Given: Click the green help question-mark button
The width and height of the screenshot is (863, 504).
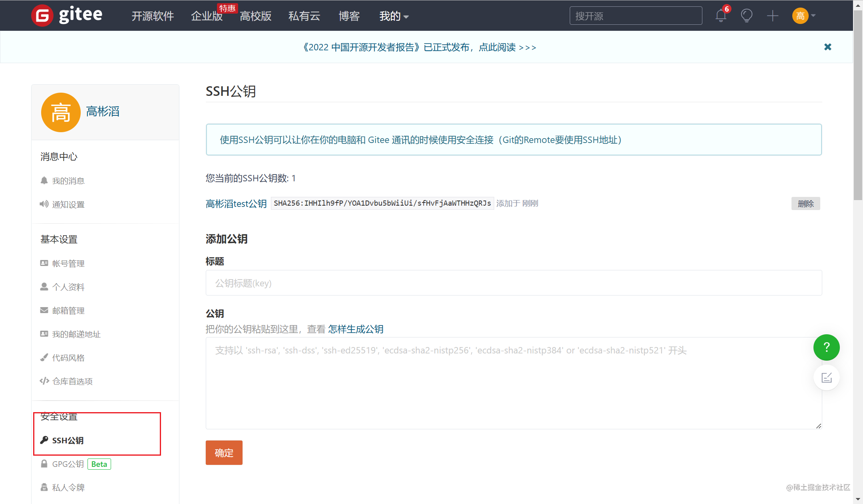Looking at the screenshot, I should (x=826, y=347).
